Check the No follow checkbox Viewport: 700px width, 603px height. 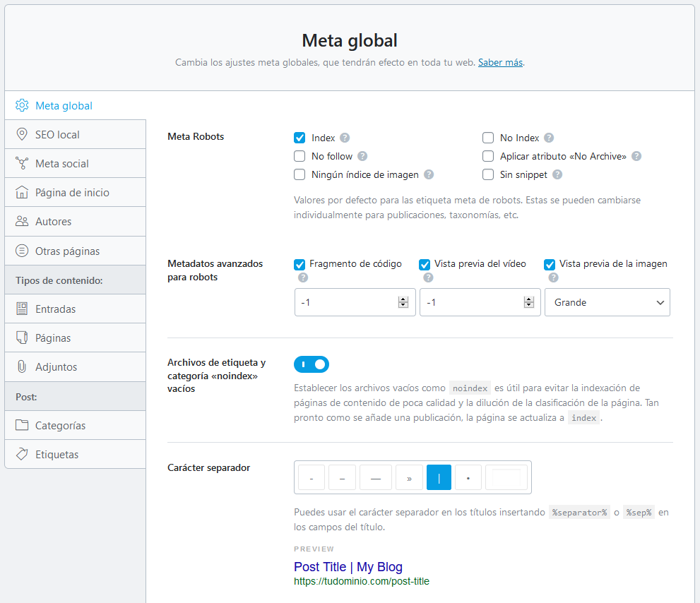299,156
